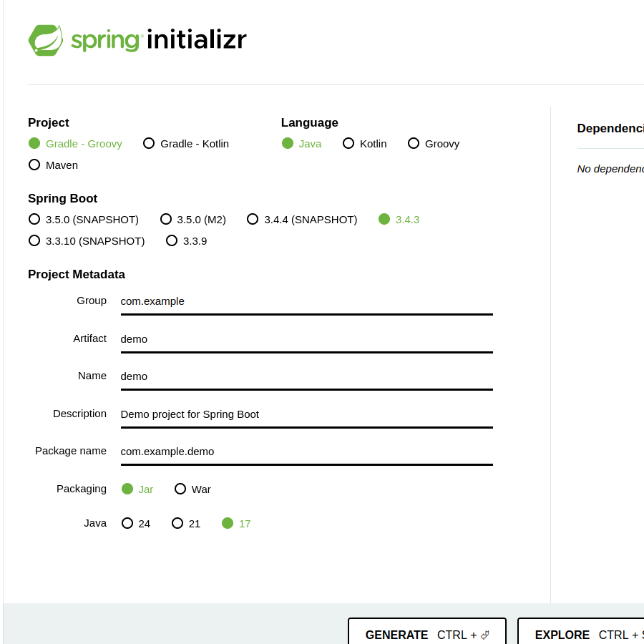Choose Java version 21
The width and height of the screenshot is (644, 644).
coord(186,524)
